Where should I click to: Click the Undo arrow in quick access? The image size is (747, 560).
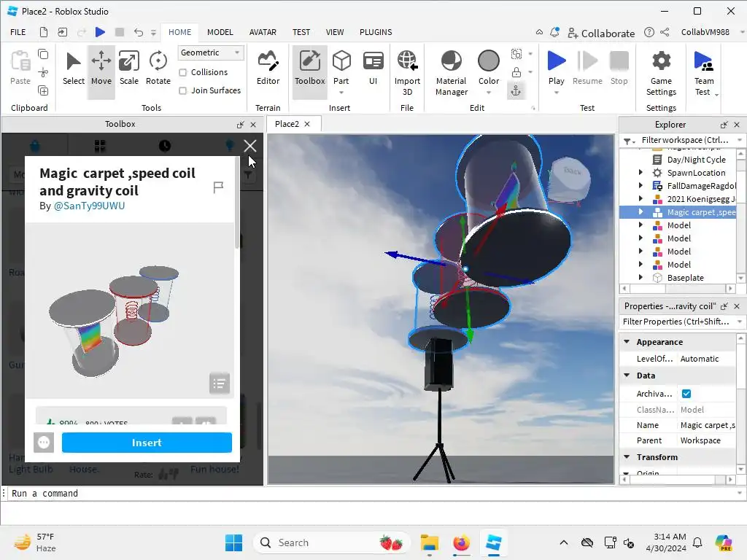coord(138,32)
